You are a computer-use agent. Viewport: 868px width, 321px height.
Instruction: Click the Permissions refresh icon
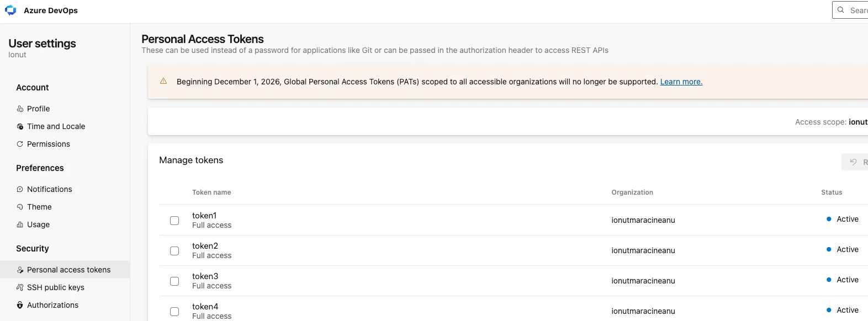point(20,144)
